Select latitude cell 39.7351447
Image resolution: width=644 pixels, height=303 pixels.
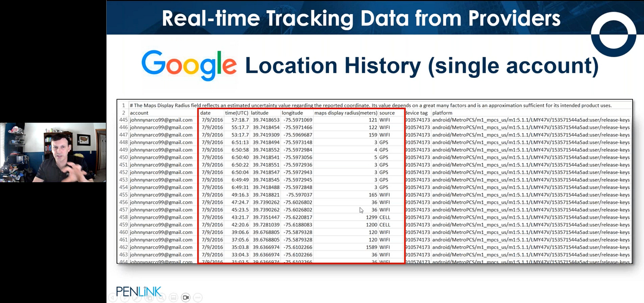(x=266, y=217)
